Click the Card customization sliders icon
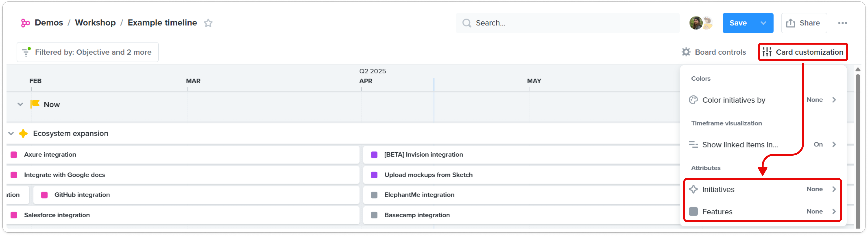This screenshot has height=236, width=868. click(x=767, y=52)
